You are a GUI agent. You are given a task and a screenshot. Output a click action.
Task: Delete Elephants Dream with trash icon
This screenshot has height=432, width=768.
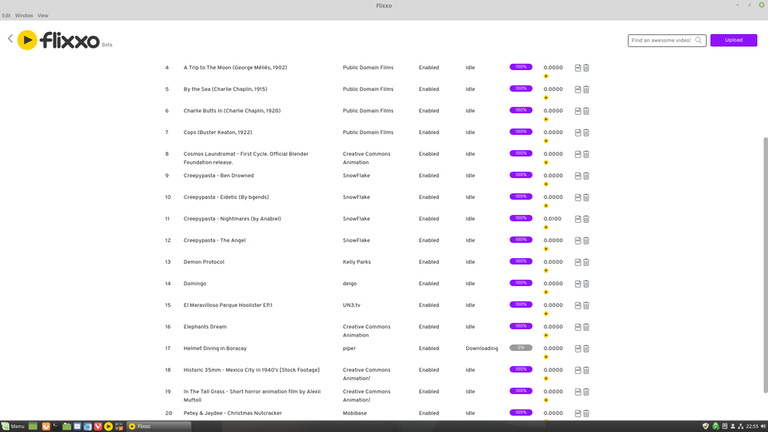coord(586,327)
